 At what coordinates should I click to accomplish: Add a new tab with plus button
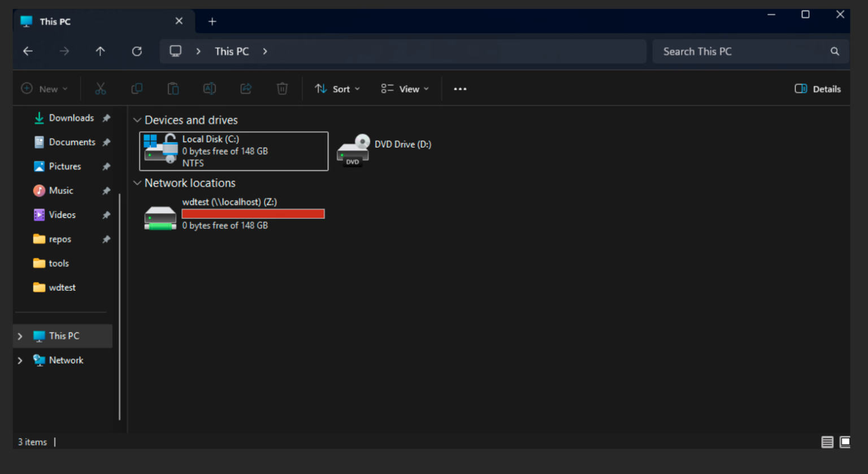click(212, 21)
